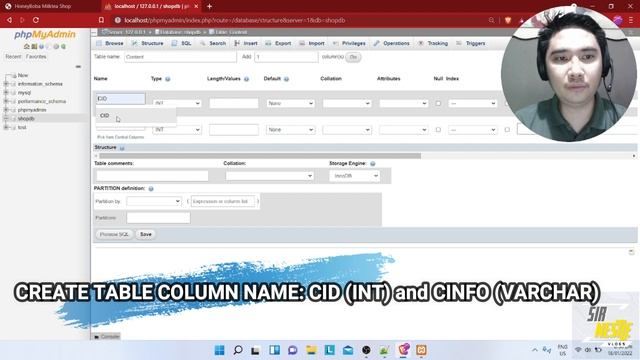Image resolution: width=640 pixels, height=360 pixels.
Task: Click the Preview SQL button
Action: pyautogui.click(x=114, y=234)
